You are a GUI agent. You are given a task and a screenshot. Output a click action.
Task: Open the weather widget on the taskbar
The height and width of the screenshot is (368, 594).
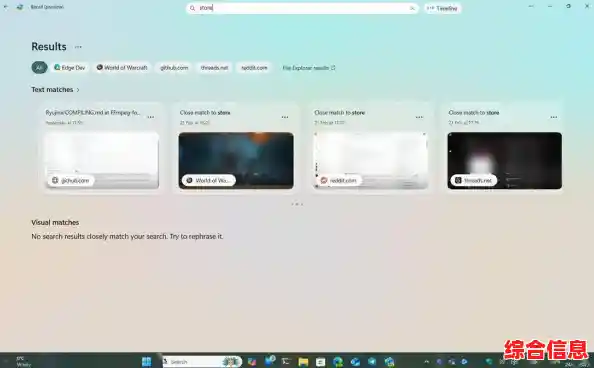(x=23, y=362)
